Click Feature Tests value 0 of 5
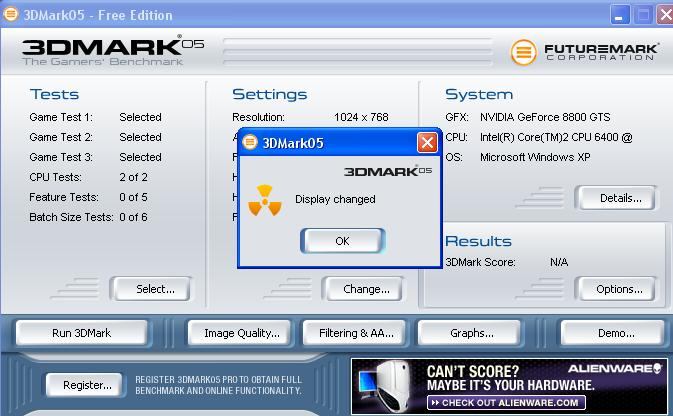Viewport: 673px width, 416px height. 133,197
